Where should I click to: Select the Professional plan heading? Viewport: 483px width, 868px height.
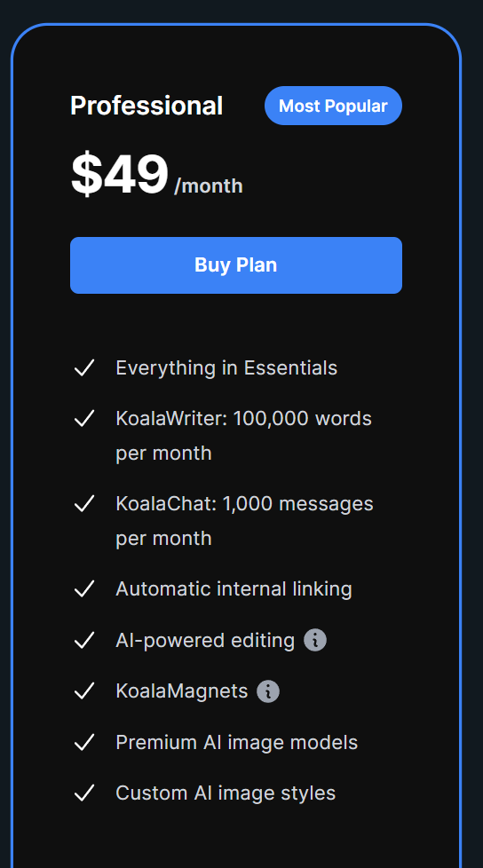[x=146, y=106]
